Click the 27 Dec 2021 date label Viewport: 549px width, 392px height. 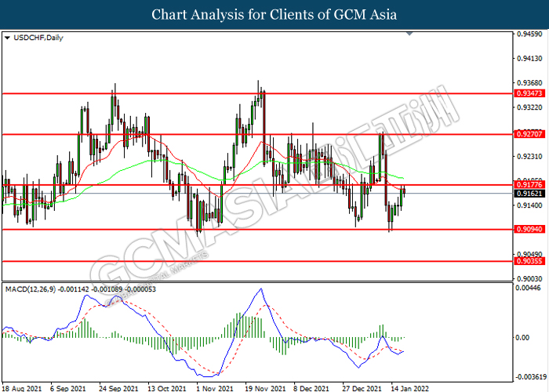(362, 388)
